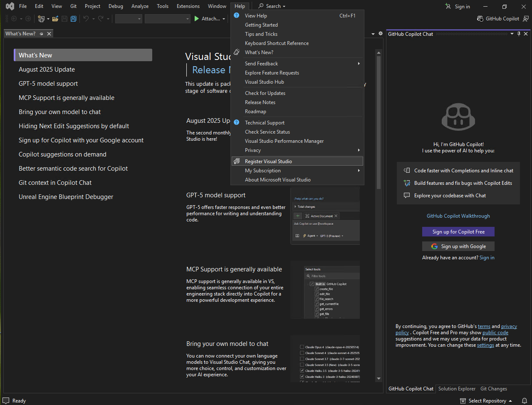Close the What's New? document tab

point(49,34)
